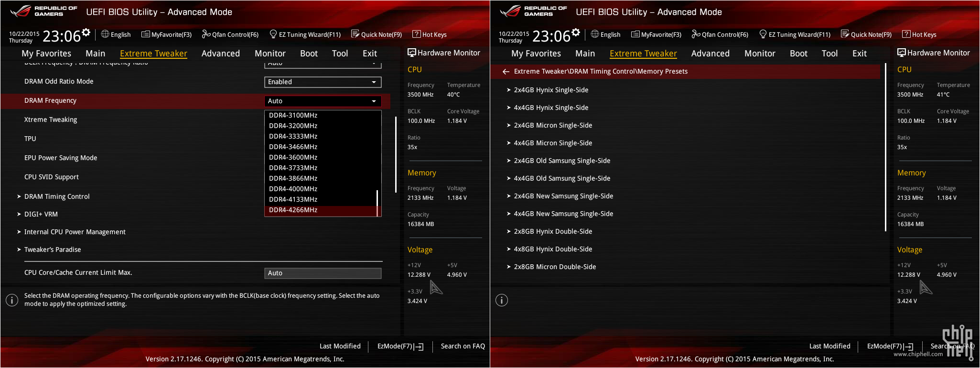Select DDR4-3866MHz from frequency list
The image size is (980, 368).
[293, 178]
